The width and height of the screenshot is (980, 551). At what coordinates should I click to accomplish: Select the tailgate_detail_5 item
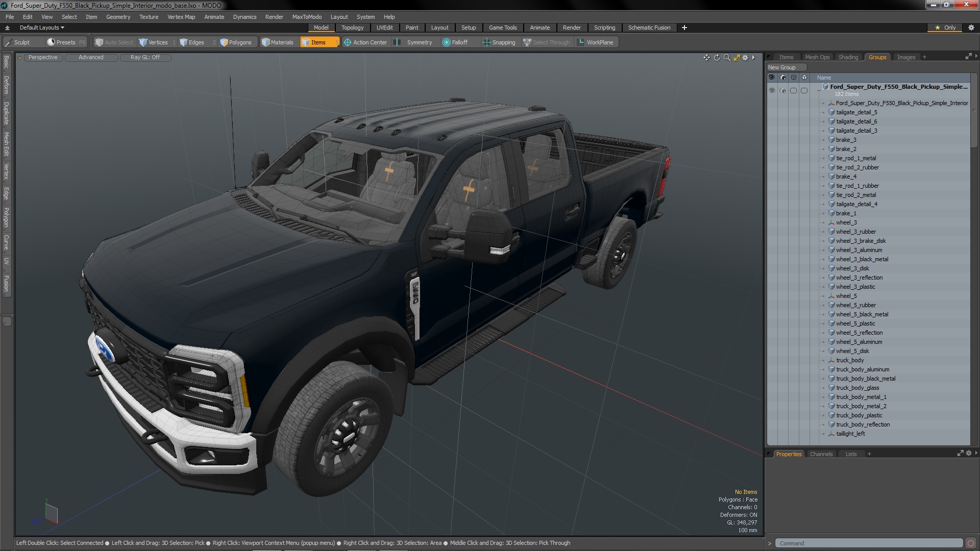(856, 112)
